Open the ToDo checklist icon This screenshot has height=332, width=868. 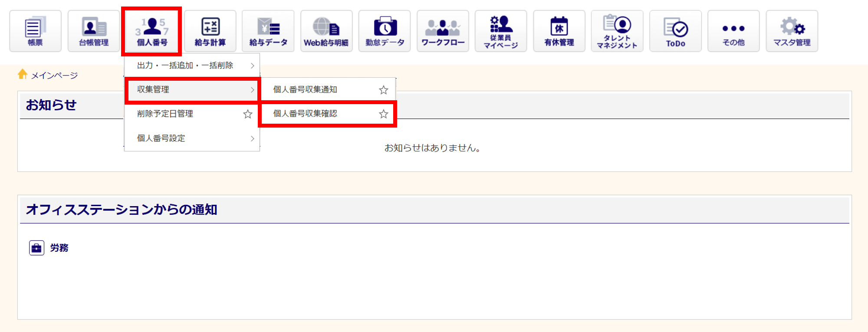click(x=675, y=31)
